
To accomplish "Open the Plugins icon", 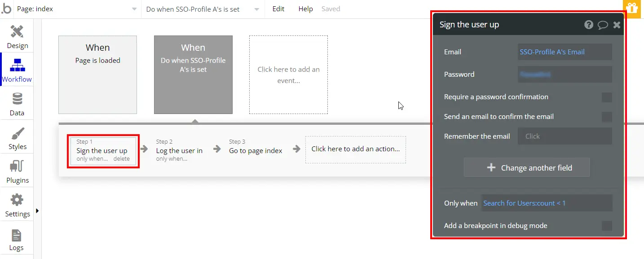I will pos(17,167).
